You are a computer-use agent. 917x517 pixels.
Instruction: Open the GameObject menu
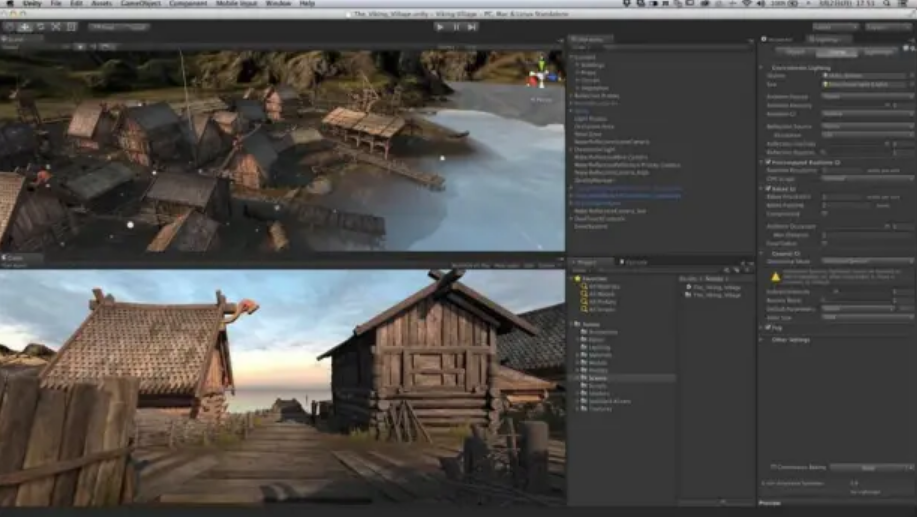(140, 4)
